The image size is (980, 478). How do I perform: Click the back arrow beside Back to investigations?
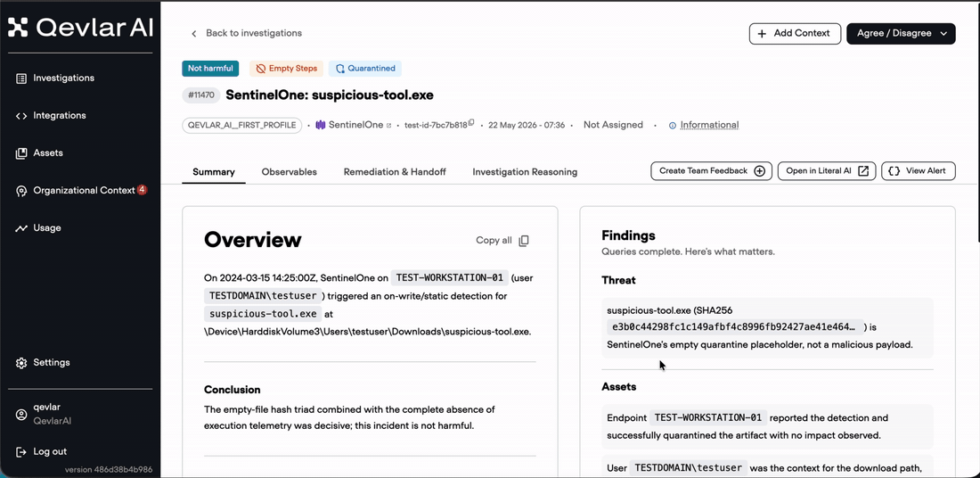[x=193, y=33]
